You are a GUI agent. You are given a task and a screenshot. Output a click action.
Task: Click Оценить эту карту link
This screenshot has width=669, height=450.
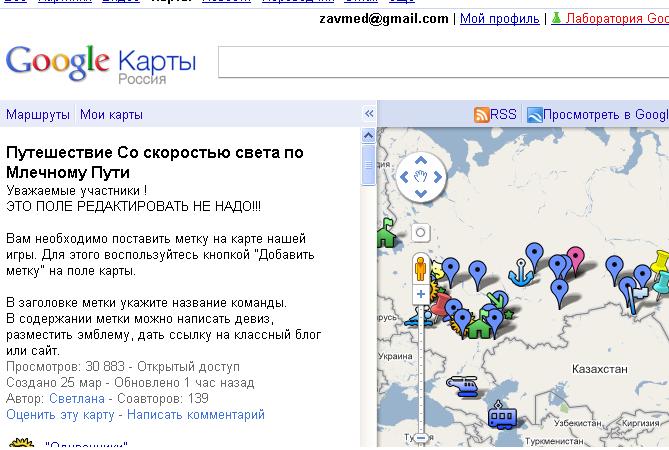point(60,415)
